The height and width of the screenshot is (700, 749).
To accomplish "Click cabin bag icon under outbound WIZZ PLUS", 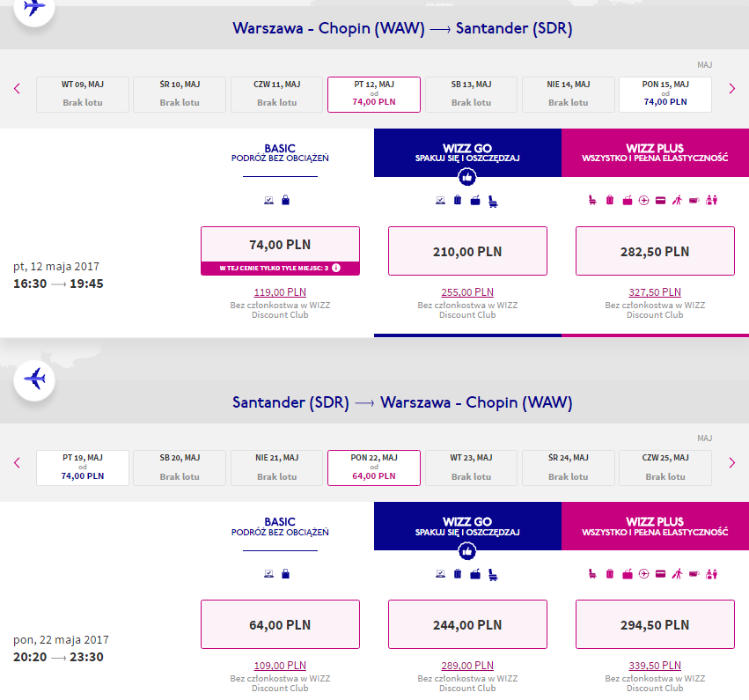I will click(x=628, y=201).
